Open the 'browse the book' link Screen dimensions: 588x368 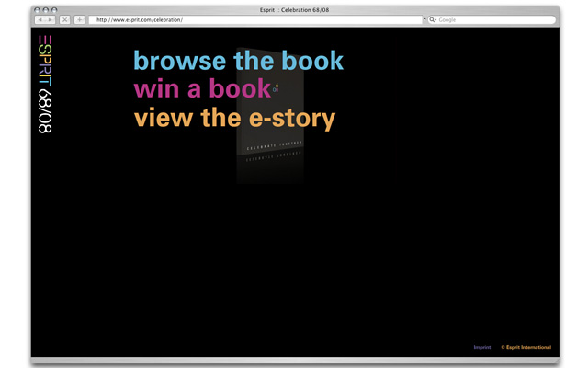[x=239, y=61]
